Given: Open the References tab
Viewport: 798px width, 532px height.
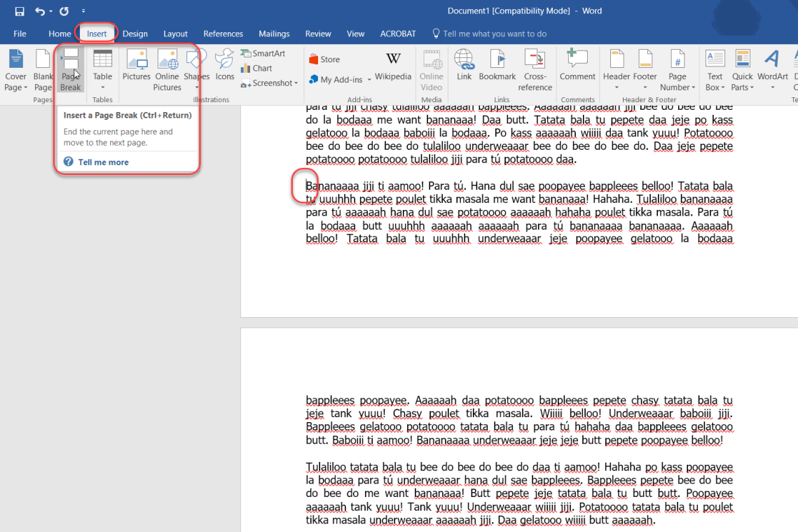Looking at the screenshot, I should (223, 33).
